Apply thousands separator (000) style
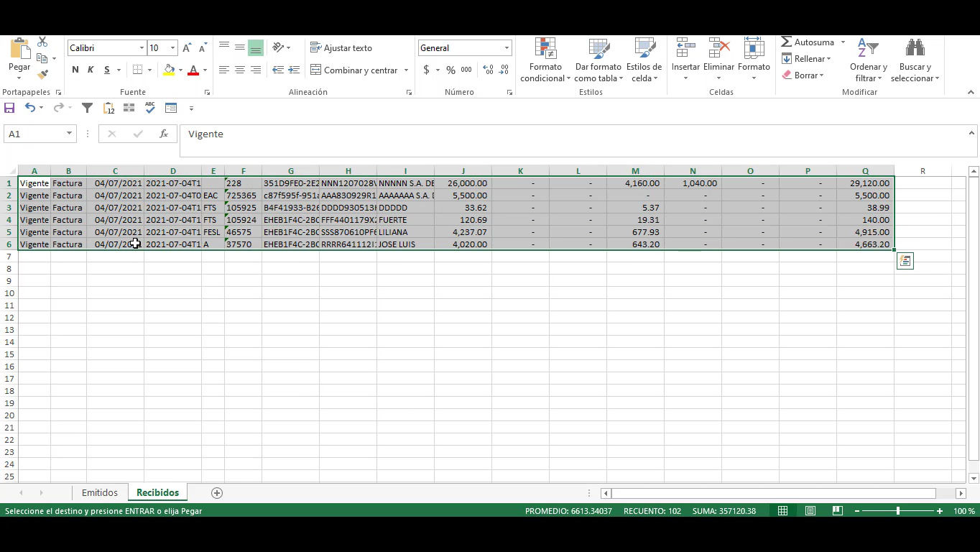980x552 pixels. pos(466,70)
